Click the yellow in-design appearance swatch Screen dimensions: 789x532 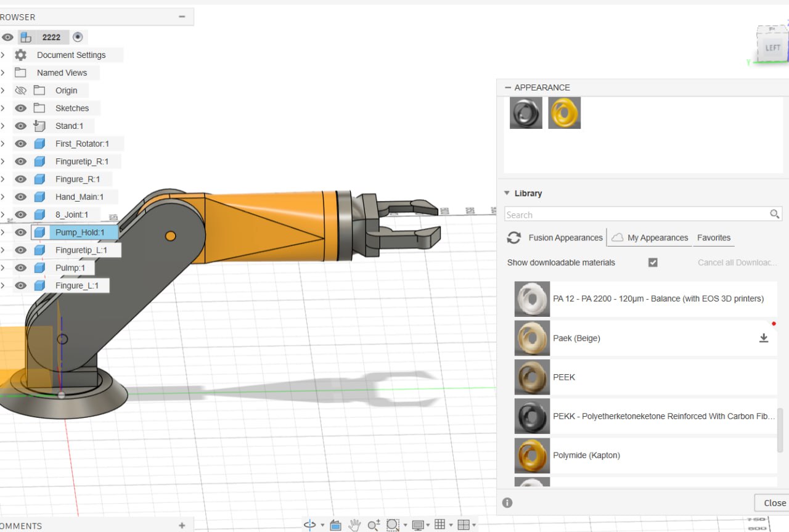coord(564,113)
